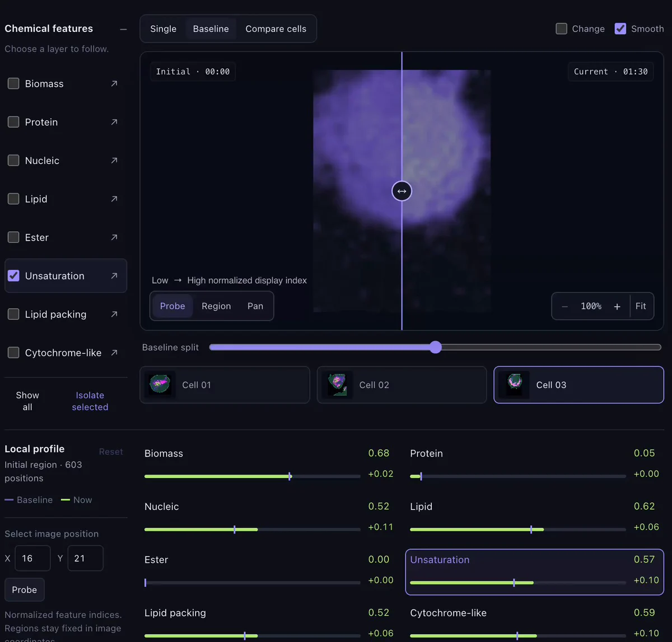Image resolution: width=672 pixels, height=642 pixels.
Task: Open Lipid layer arrow icon
Action: [114, 199]
